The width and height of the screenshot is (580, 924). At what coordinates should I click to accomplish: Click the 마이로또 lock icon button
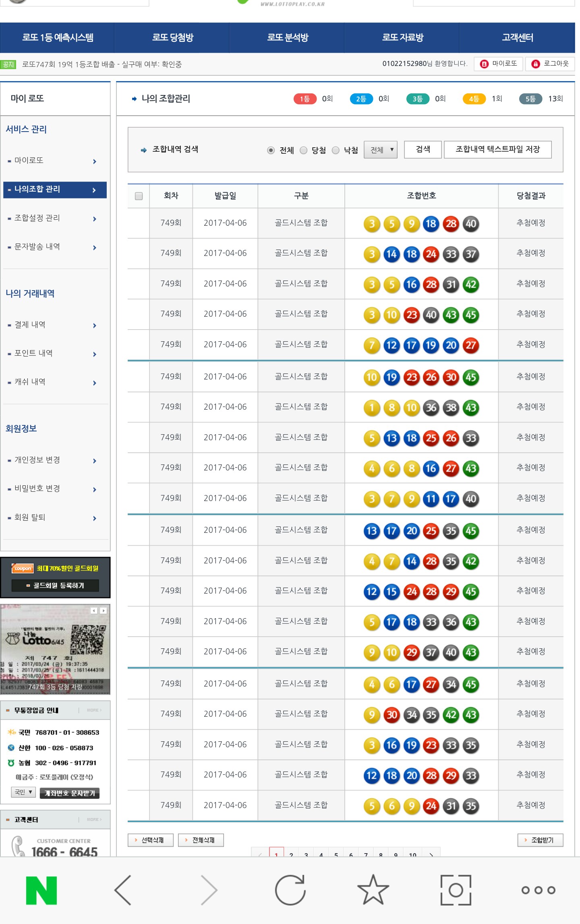499,64
